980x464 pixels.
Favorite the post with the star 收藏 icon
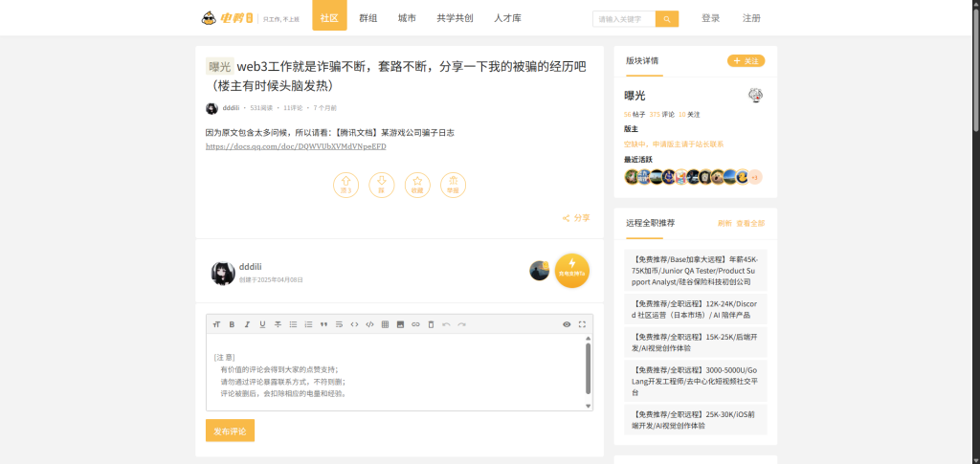point(417,185)
